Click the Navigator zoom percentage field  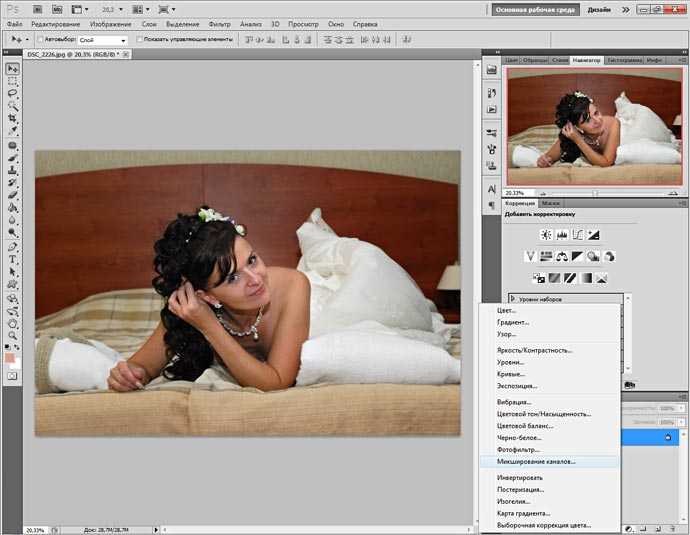(x=519, y=193)
